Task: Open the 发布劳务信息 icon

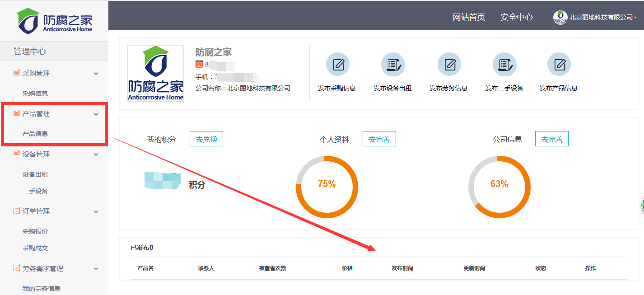Action: tap(449, 65)
